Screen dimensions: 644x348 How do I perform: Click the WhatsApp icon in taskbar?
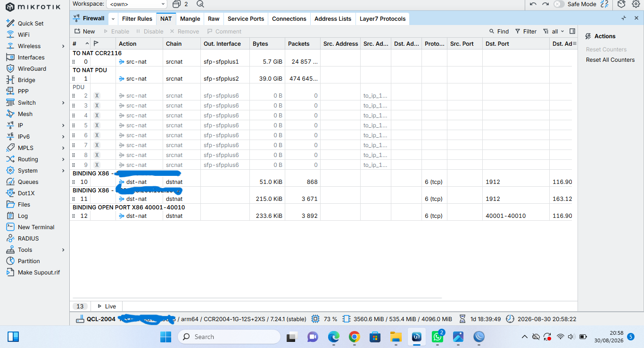[x=438, y=337]
